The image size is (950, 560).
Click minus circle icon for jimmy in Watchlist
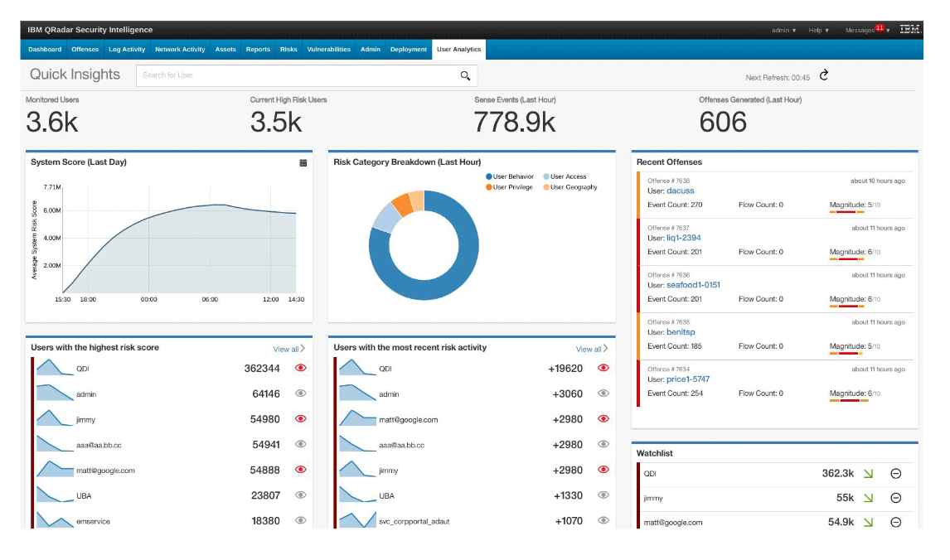point(895,498)
